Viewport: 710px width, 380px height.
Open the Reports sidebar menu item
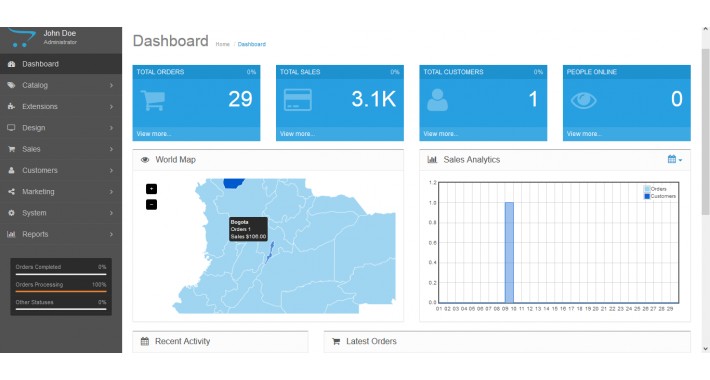coord(61,234)
